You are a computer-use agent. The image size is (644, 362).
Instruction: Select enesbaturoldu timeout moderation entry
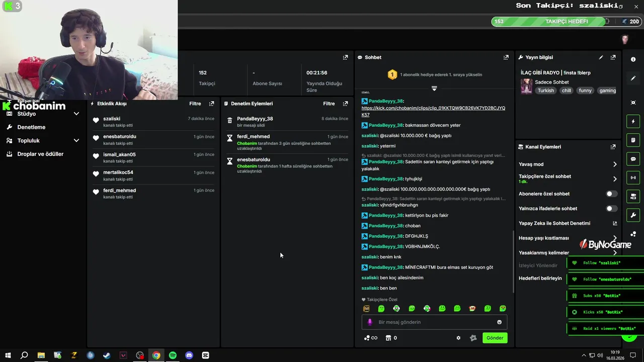point(287,165)
